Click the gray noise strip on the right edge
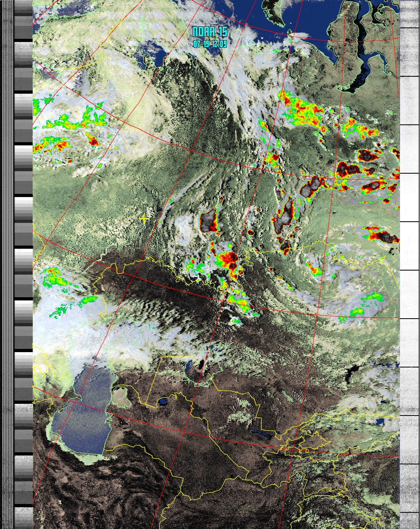 coord(409,262)
